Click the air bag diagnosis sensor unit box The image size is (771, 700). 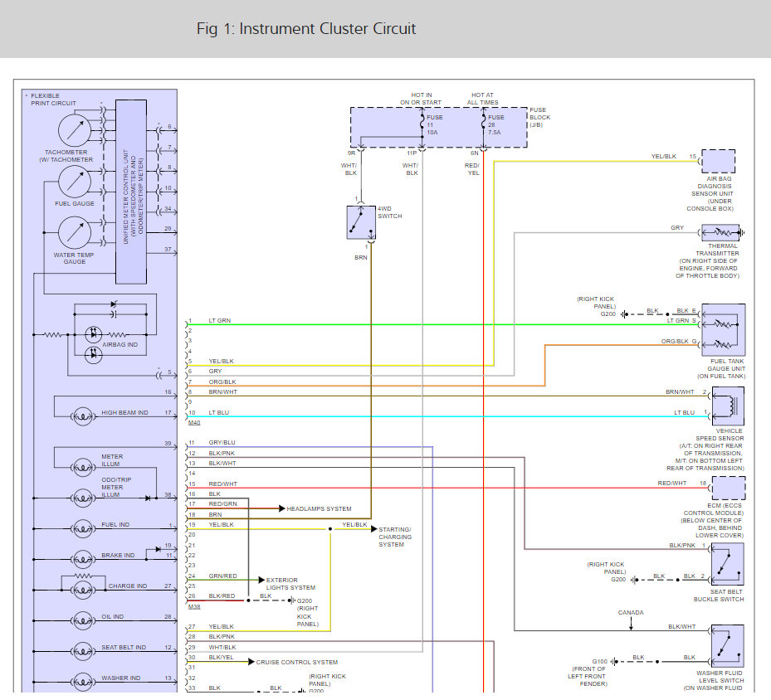719,161
